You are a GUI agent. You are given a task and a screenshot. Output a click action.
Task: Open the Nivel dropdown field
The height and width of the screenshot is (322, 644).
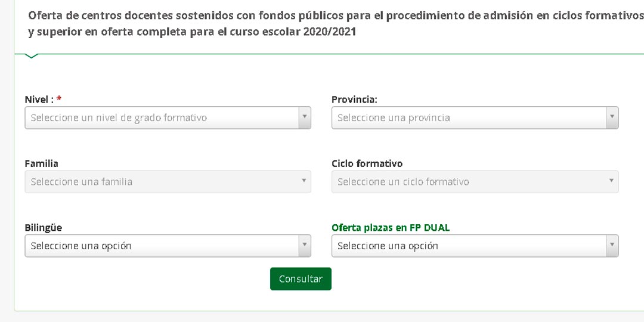point(161,117)
